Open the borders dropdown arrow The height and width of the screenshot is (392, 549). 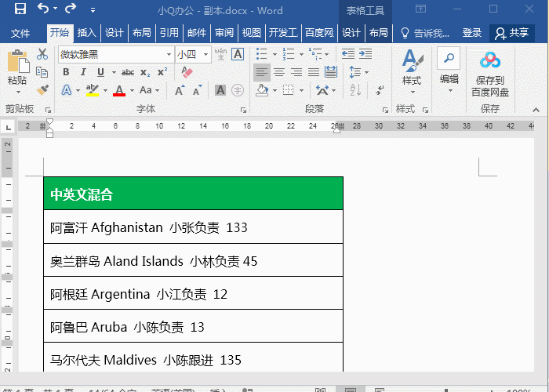point(301,90)
